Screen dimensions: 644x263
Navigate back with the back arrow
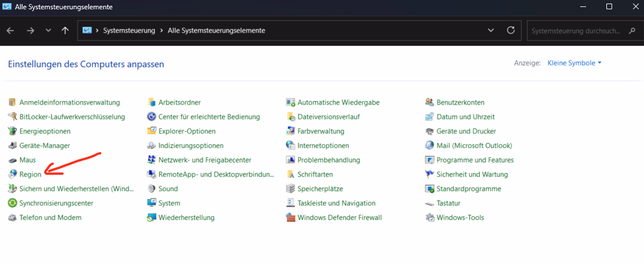[10, 30]
